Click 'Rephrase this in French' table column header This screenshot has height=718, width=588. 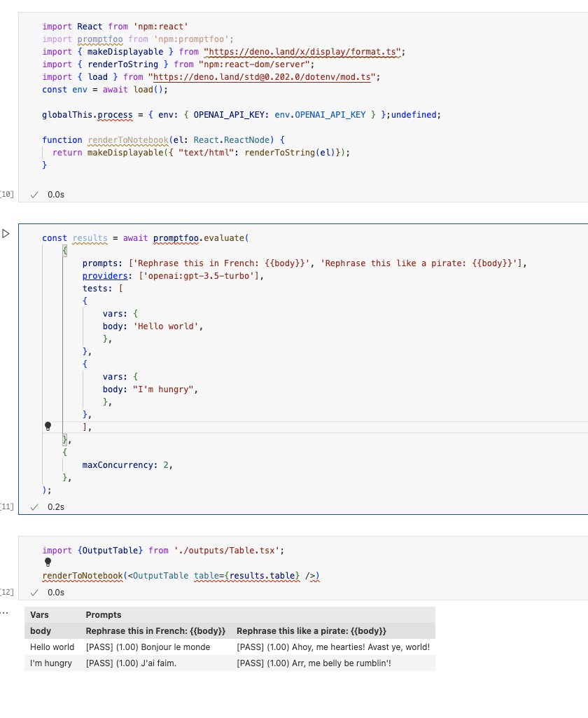click(155, 631)
